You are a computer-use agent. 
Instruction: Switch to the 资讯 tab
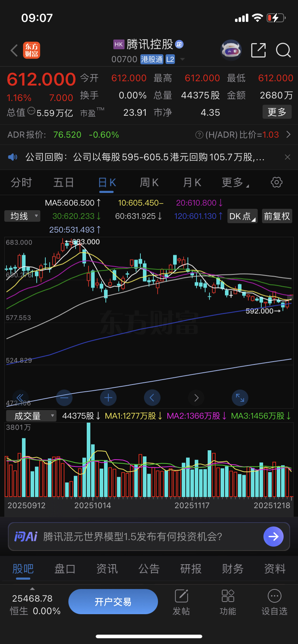[x=107, y=569]
